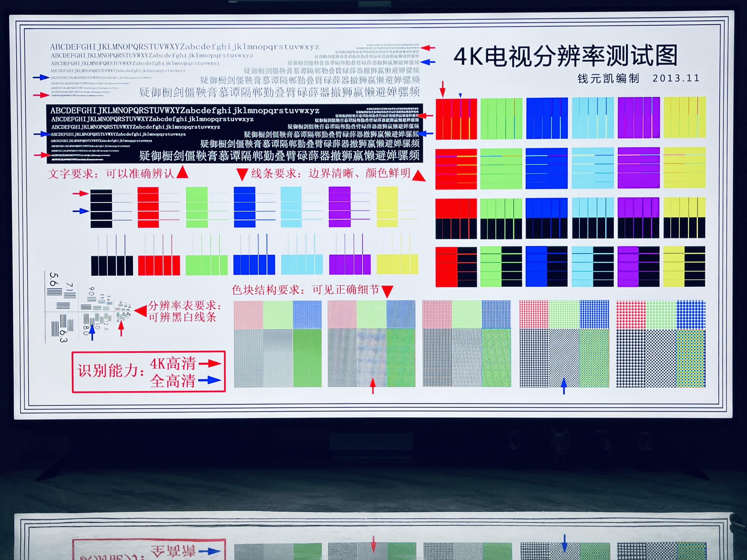Click the blue arrow beside "全高清"
The height and width of the screenshot is (560, 747).
point(210,381)
